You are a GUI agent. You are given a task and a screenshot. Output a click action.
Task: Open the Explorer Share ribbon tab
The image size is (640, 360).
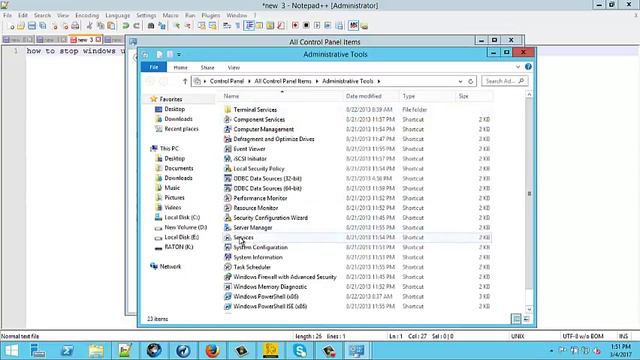207,67
